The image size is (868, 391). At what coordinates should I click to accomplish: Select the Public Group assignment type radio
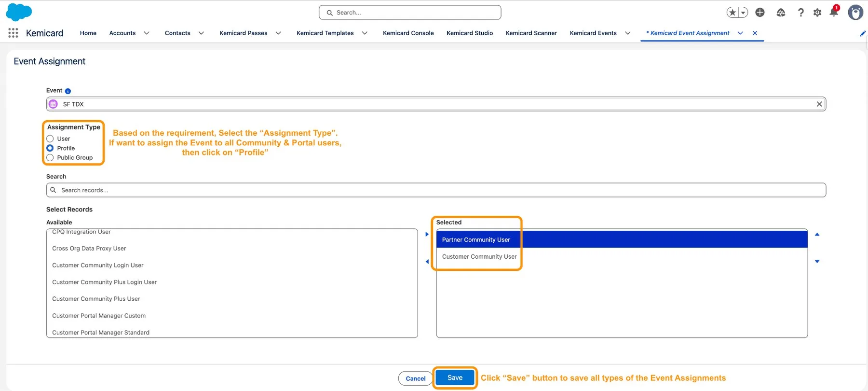pos(50,157)
